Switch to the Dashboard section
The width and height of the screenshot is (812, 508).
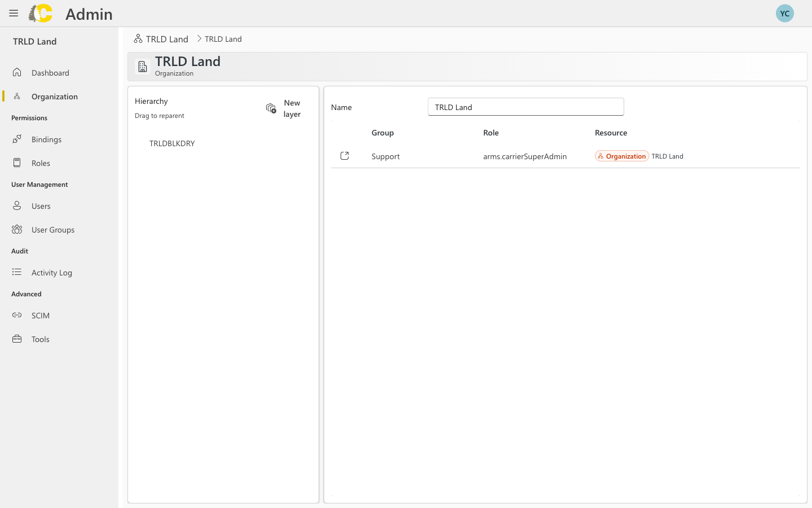[x=50, y=72]
